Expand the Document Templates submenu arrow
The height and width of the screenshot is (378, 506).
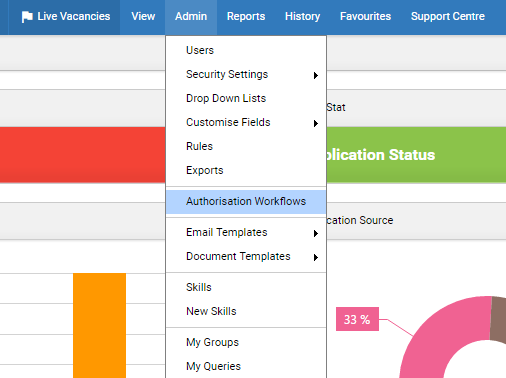tap(315, 257)
